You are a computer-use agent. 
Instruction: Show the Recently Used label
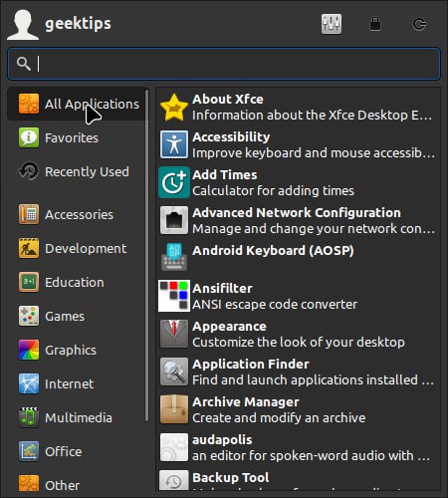(x=87, y=171)
